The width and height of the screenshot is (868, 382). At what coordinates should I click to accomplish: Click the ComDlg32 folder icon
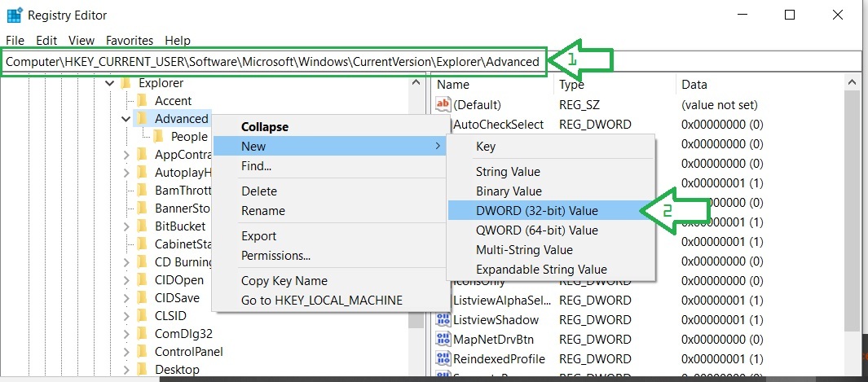(143, 333)
